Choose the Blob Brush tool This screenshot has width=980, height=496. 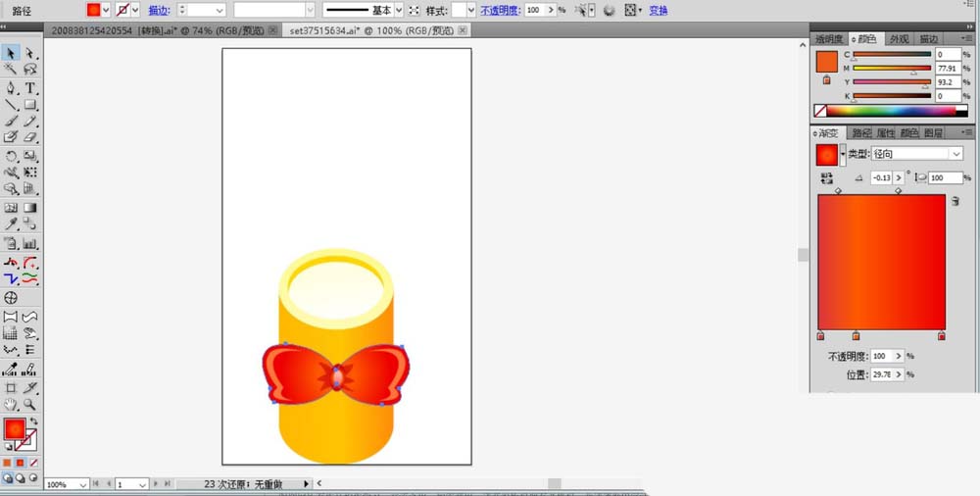click(x=11, y=137)
